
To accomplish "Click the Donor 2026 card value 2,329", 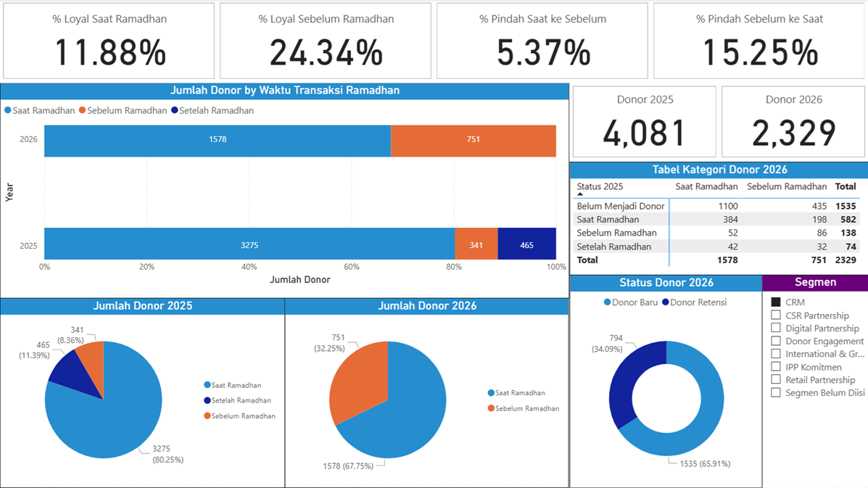I will click(794, 133).
